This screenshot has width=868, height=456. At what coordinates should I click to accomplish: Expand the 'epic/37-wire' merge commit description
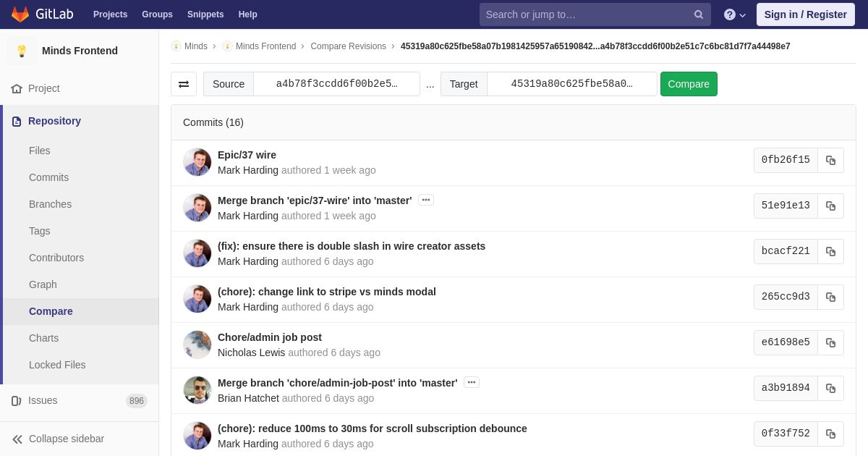[426, 200]
